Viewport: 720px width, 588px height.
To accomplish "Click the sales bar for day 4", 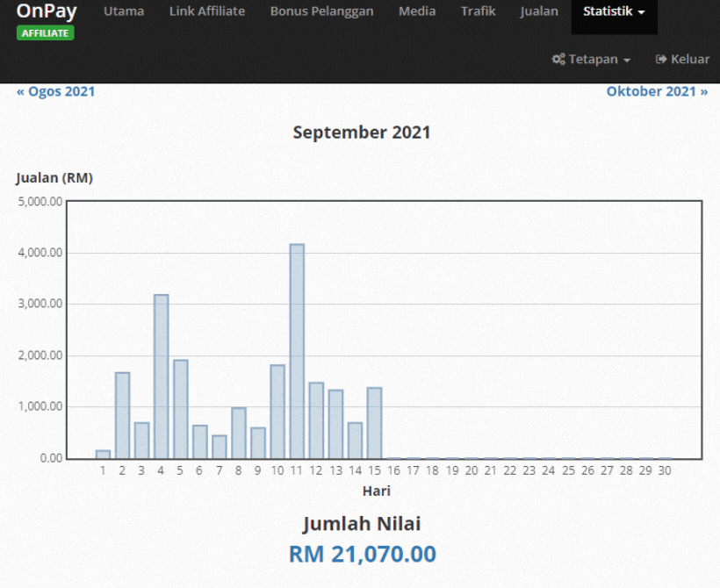I will coord(162,377).
